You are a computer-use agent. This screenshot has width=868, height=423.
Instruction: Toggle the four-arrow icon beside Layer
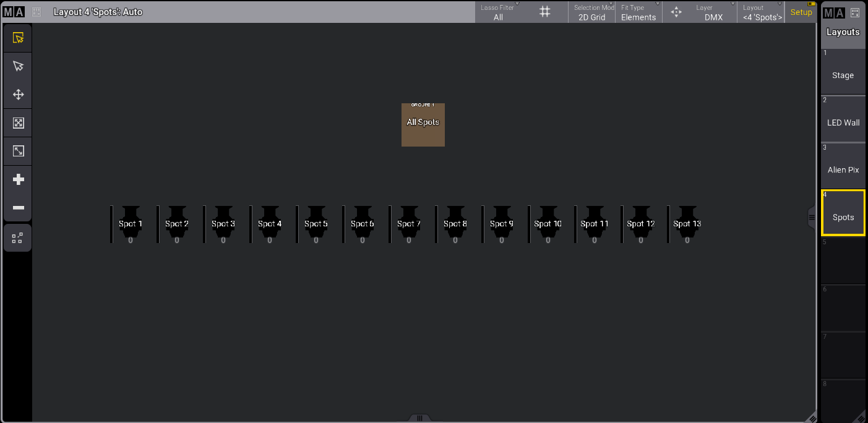pyautogui.click(x=676, y=12)
